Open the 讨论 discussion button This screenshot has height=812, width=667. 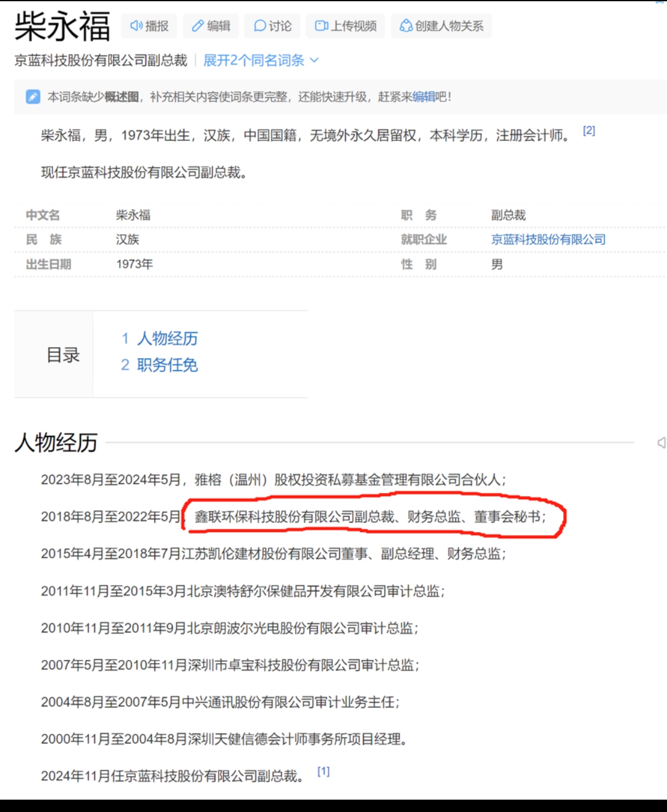272,26
